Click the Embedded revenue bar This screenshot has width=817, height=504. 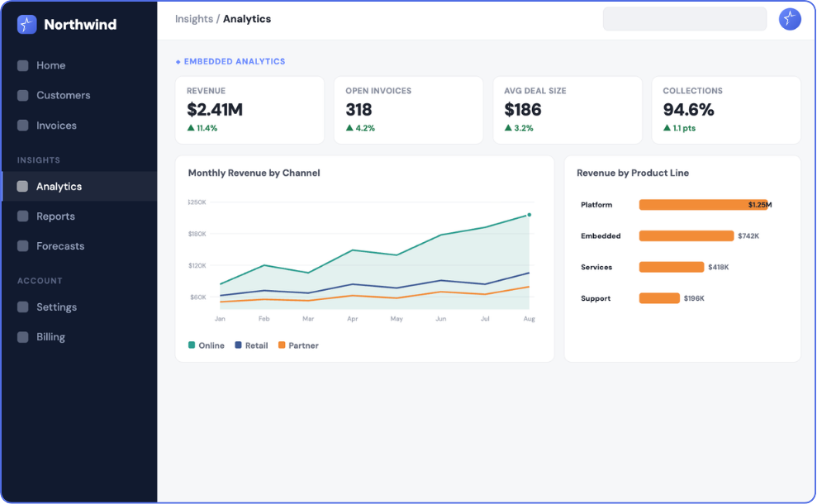686,236
